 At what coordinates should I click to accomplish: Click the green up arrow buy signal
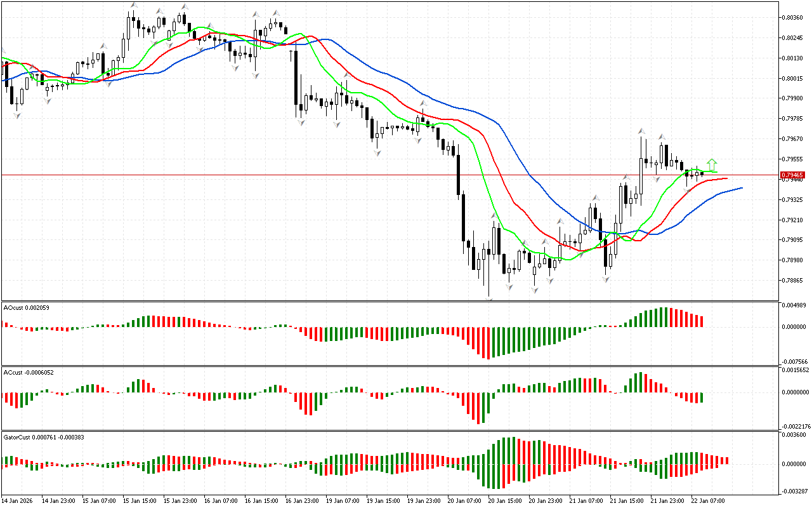pos(712,164)
